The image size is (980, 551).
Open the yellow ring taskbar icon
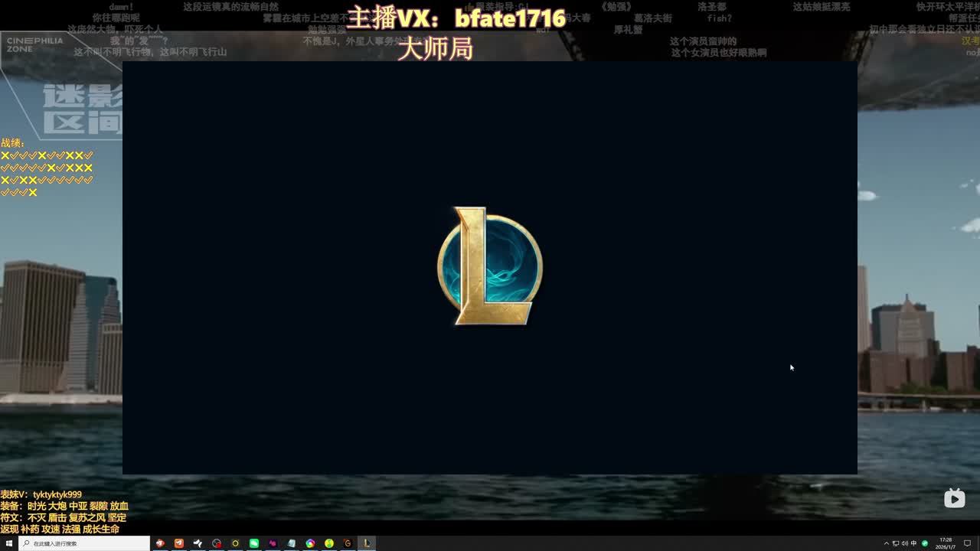click(x=235, y=543)
